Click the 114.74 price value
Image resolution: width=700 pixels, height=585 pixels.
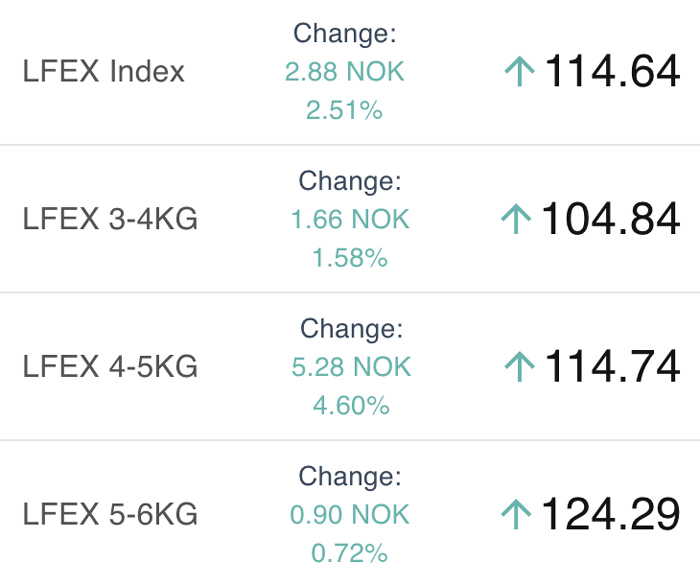tap(612, 366)
